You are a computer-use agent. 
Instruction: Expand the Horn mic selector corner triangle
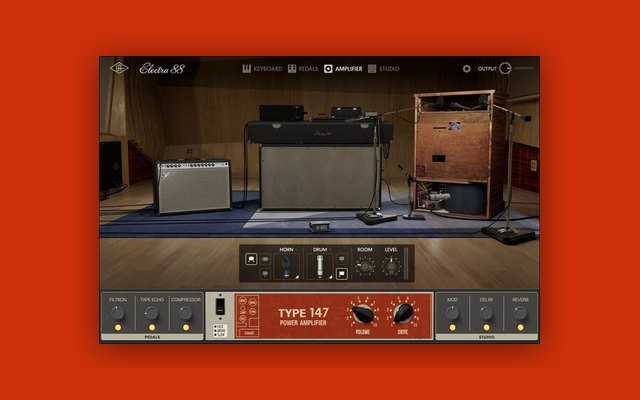pos(297,277)
